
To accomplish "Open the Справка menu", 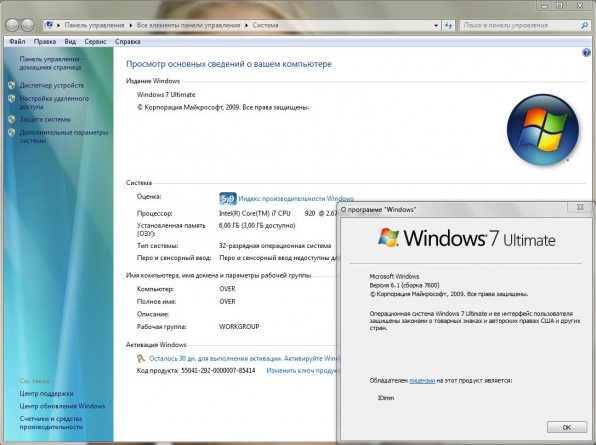I will click(127, 41).
